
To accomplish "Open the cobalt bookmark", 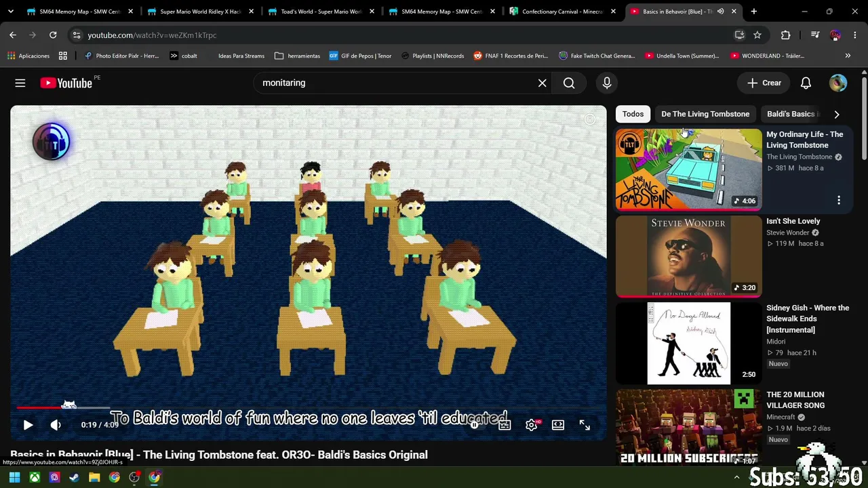I will 183,56.
